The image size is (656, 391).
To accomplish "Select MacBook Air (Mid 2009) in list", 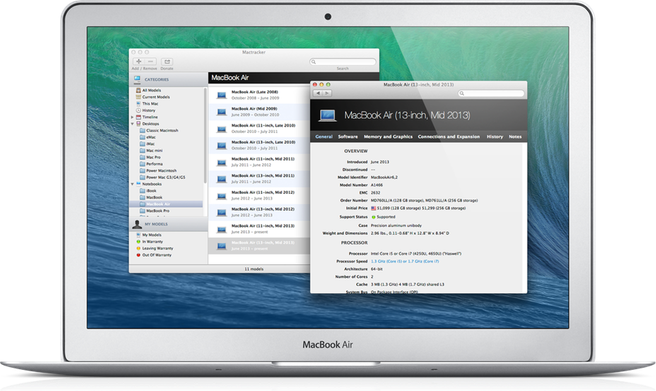I will point(259,112).
